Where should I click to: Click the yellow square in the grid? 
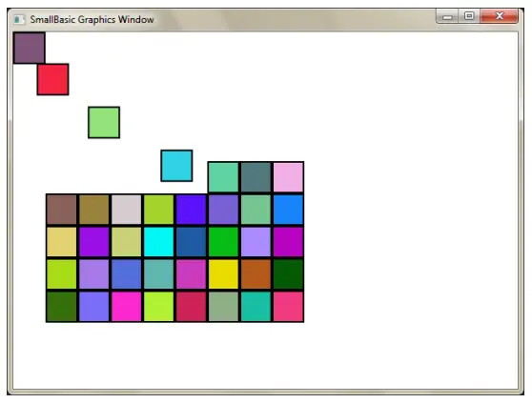(x=223, y=273)
